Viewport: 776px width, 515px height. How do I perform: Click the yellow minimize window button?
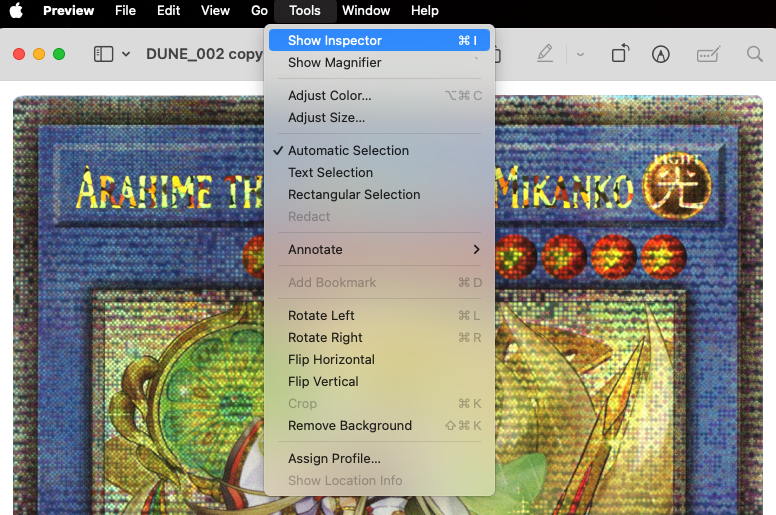[x=39, y=54]
